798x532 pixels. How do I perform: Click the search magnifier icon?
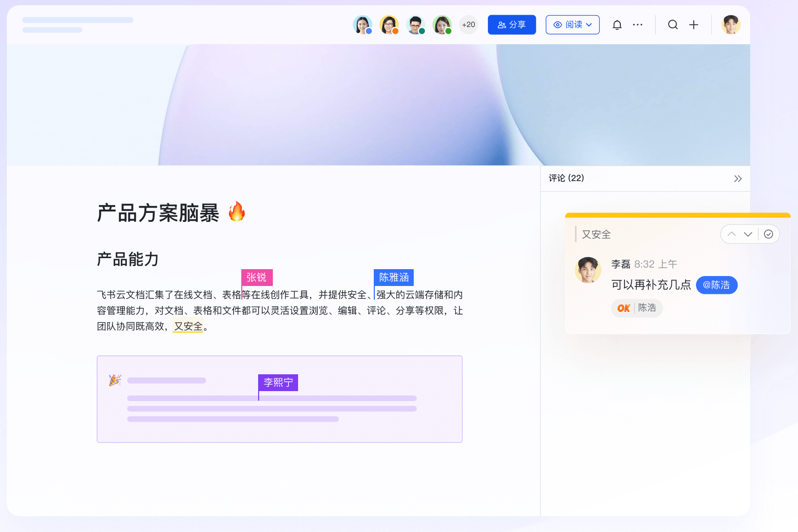point(673,25)
